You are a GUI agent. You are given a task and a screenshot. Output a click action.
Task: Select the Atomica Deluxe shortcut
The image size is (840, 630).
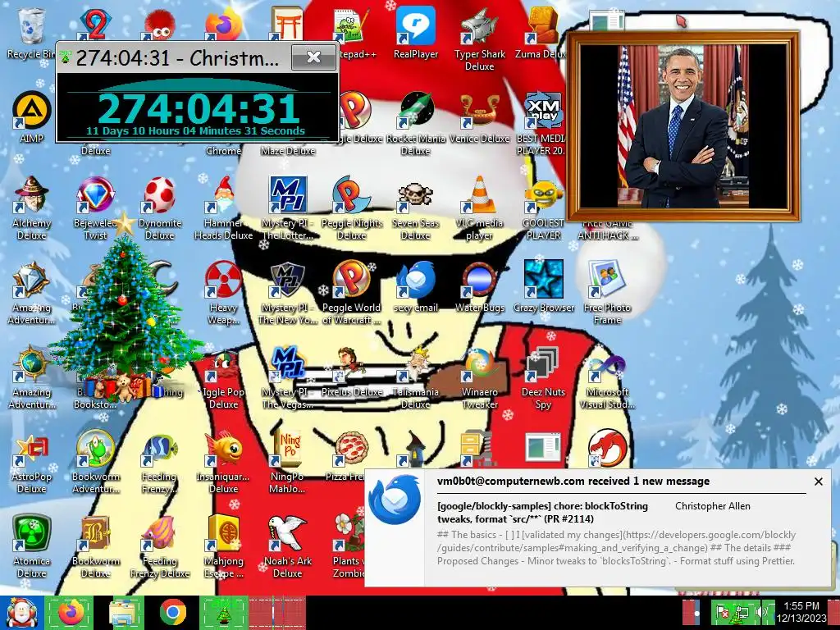click(31, 546)
